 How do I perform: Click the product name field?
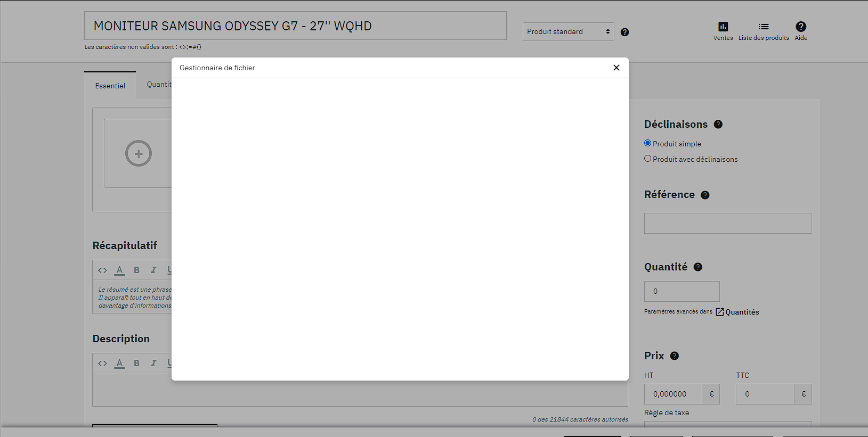click(x=295, y=26)
